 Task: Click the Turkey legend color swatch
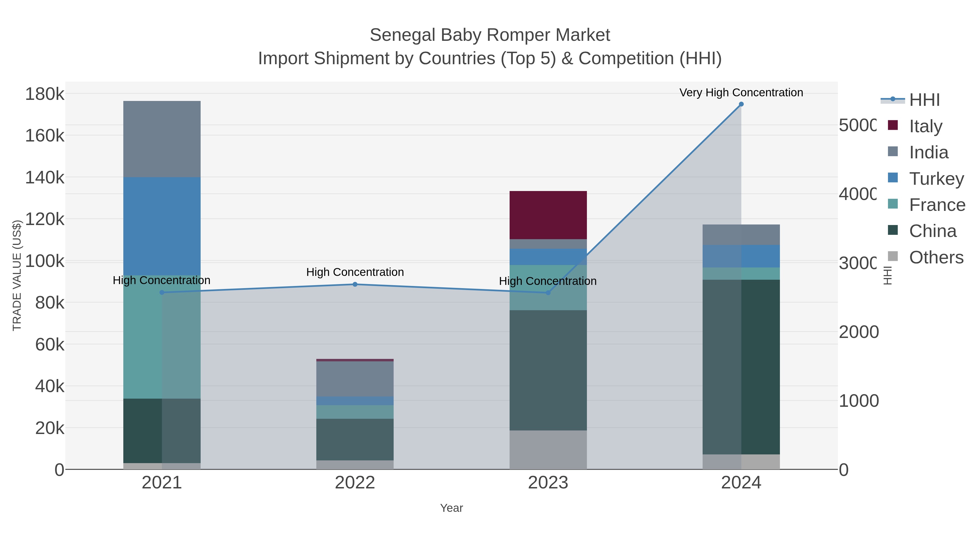point(893,178)
